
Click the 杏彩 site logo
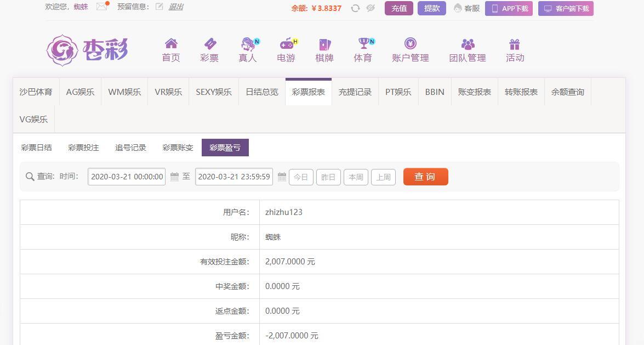pos(87,50)
